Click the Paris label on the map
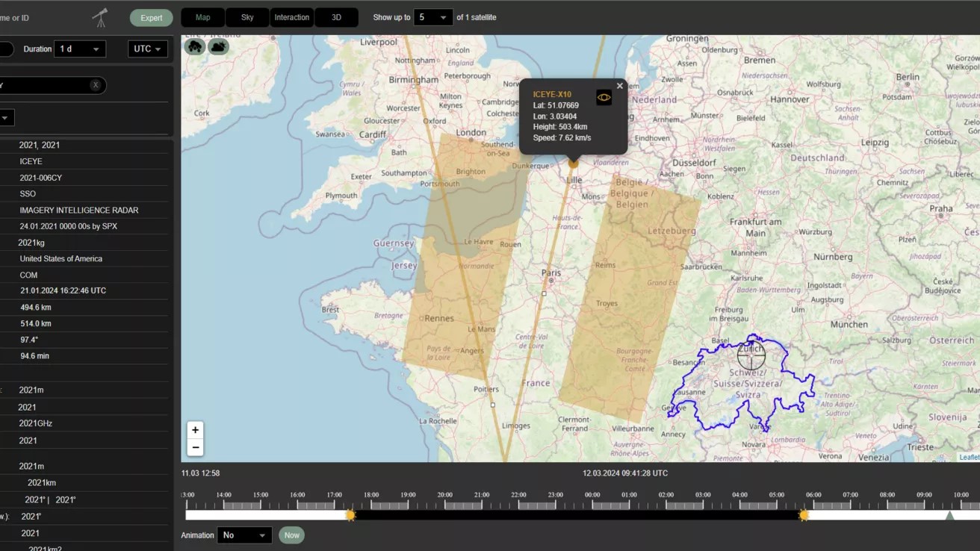Viewport: 980px width, 551px height. (551, 273)
